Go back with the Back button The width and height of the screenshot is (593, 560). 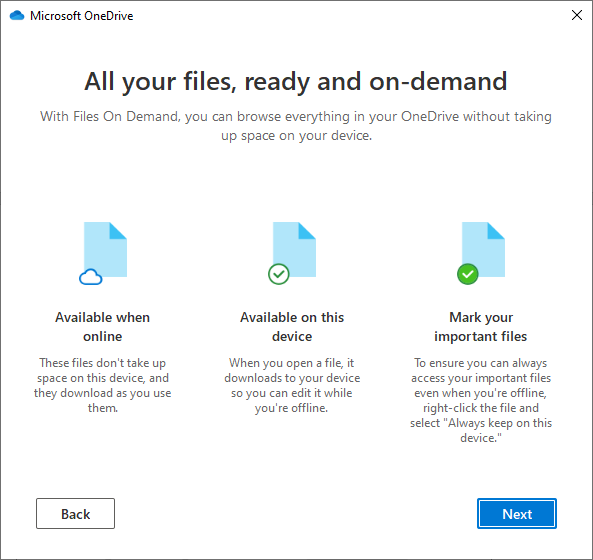tap(75, 513)
